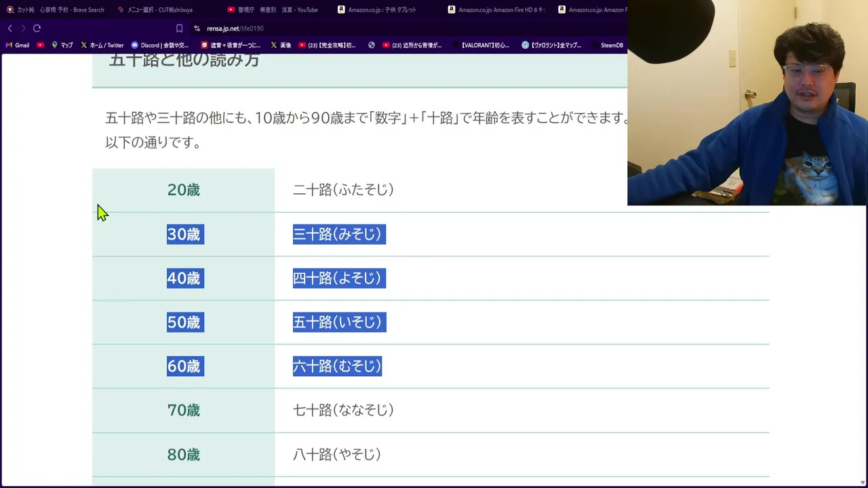Click the 二十路(ふたそじ) text
The image size is (868, 488).
point(343,190)
